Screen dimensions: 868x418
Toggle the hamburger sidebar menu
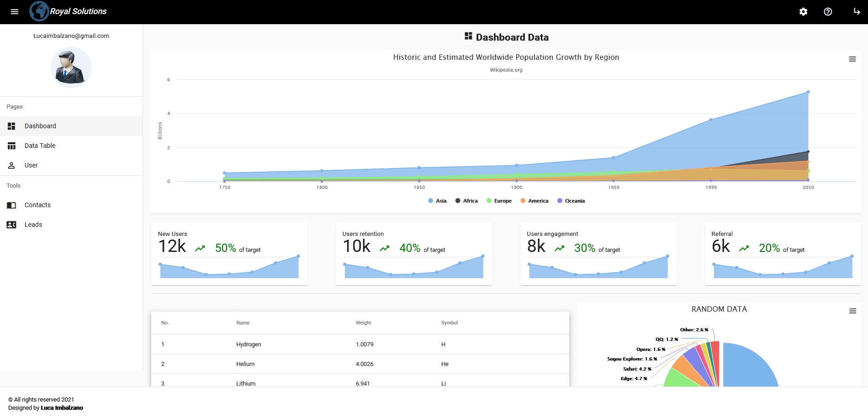click(x=15, y=11)
